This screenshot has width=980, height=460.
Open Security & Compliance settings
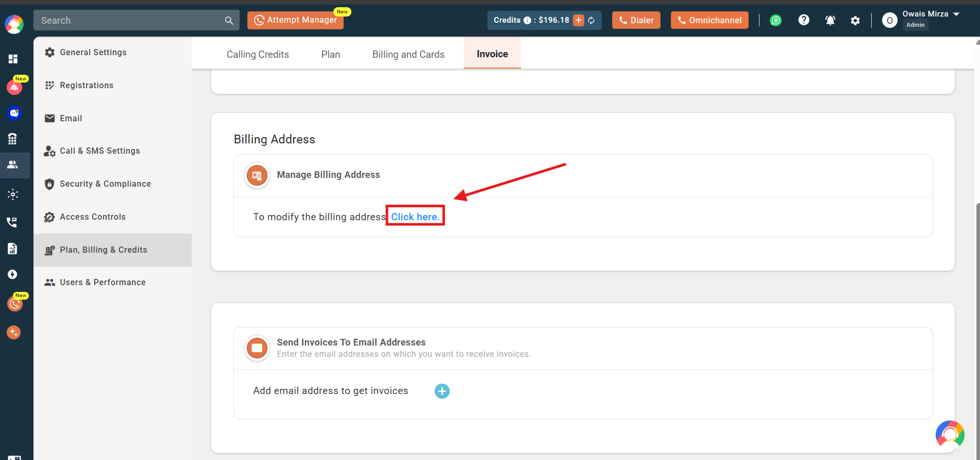click(x=112, y=184)
